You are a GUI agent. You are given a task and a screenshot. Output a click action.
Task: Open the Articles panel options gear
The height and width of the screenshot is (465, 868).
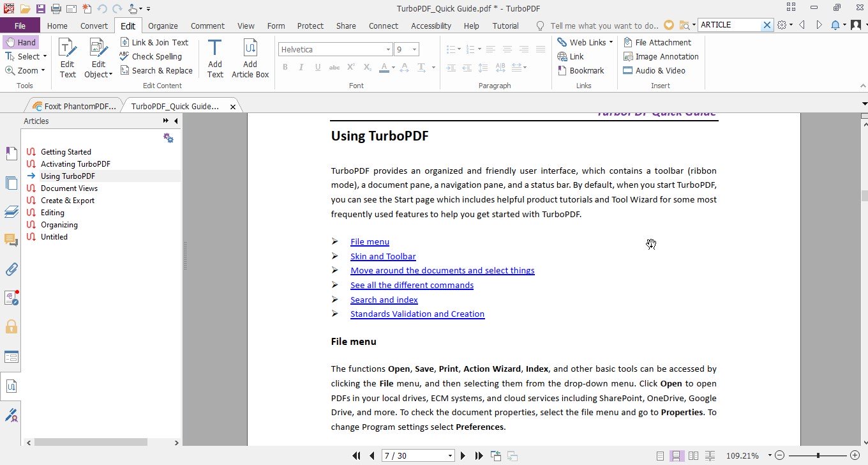(x=168, y=138)
